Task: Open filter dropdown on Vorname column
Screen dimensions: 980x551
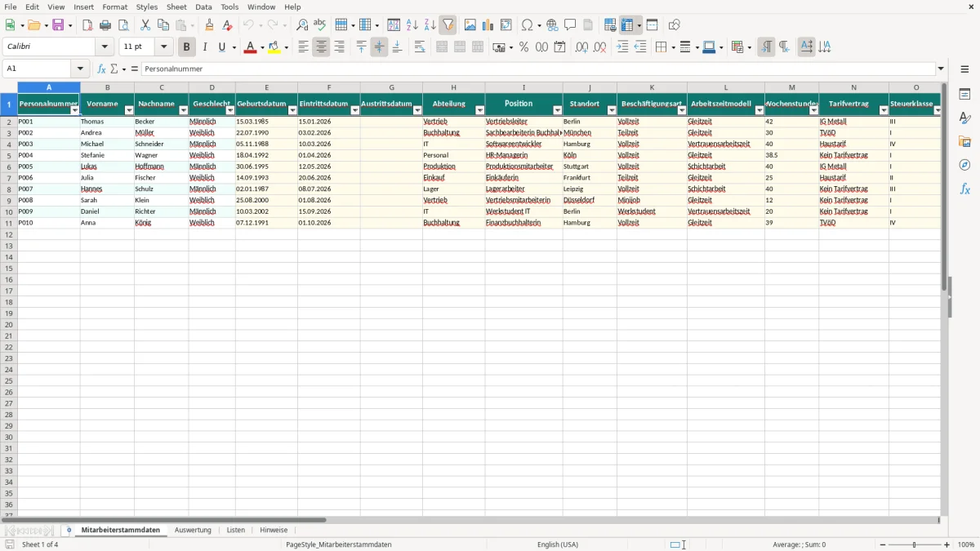Action: click(x=129, y=110)
